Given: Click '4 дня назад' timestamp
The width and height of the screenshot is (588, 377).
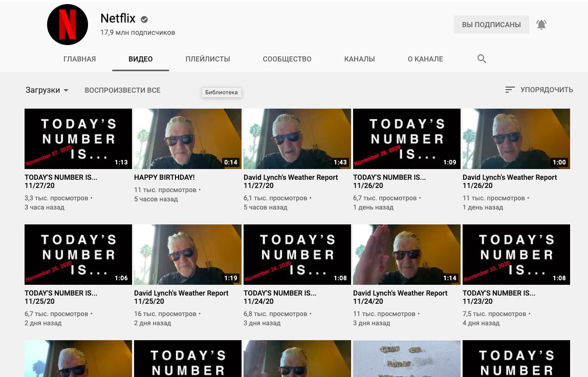Looking at the screenshot, I should tap(481, 323).
